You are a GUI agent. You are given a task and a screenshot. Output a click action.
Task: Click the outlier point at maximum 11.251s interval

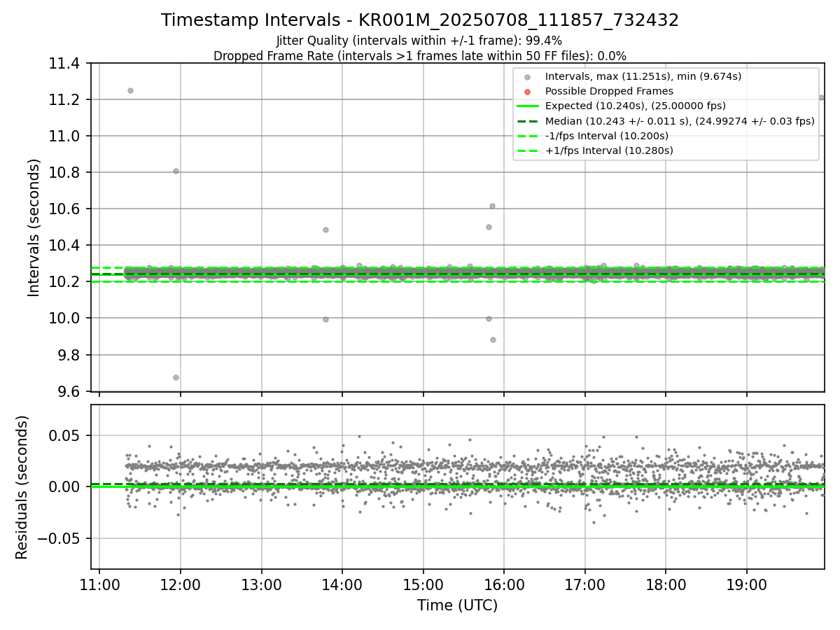(x=130, y=90)
